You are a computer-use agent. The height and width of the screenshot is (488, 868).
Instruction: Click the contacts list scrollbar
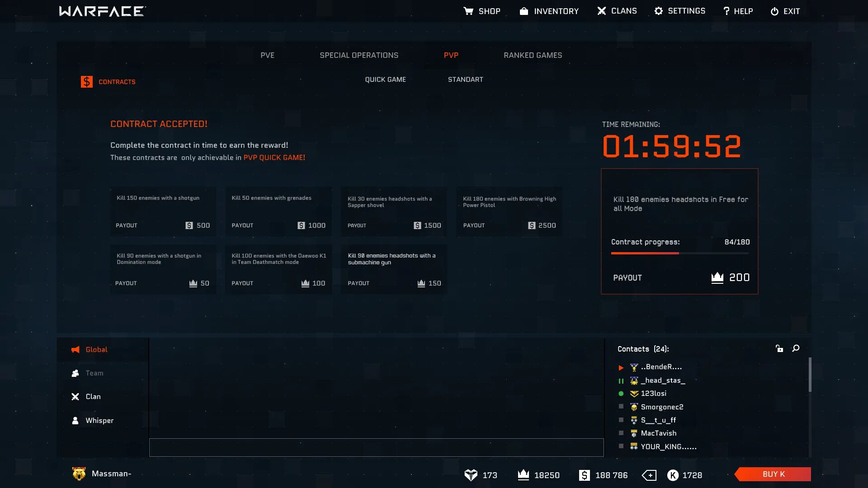(810, 375)
